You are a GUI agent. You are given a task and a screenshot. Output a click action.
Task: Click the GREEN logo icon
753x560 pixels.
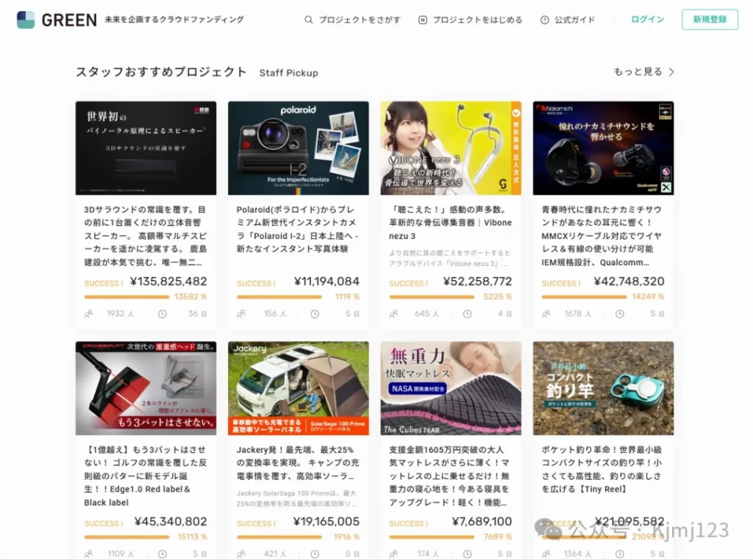(26, 20)
